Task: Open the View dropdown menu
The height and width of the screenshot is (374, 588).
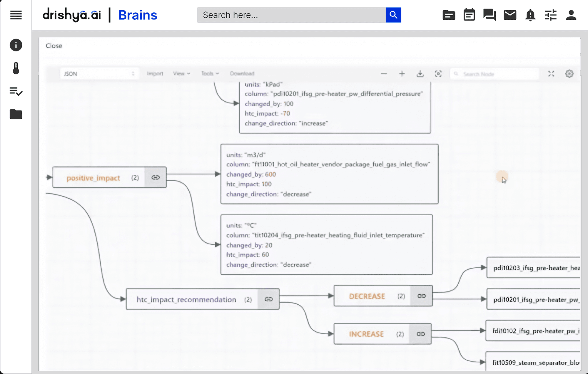Action: click(181, 73)
